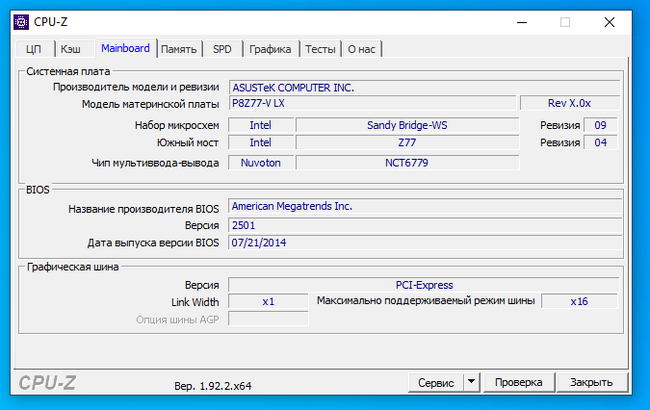The height and width of the screenshot is (410, 650).
Task: Minimize the CPU-Z window
Action: pos(518,21)
